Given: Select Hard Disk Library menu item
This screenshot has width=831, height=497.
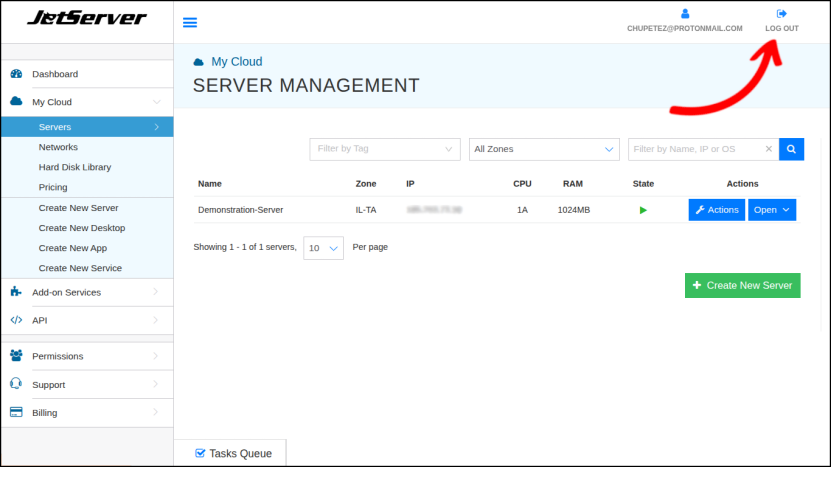Looking at the screenshot, I should [74, 167].
